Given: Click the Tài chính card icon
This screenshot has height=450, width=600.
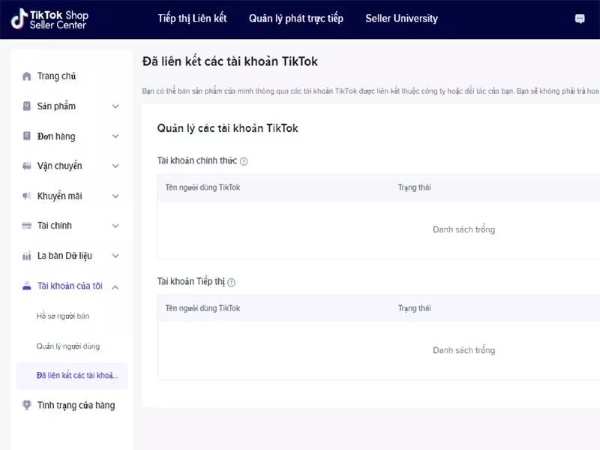Looking at the screenshot, I should (27, 225).
